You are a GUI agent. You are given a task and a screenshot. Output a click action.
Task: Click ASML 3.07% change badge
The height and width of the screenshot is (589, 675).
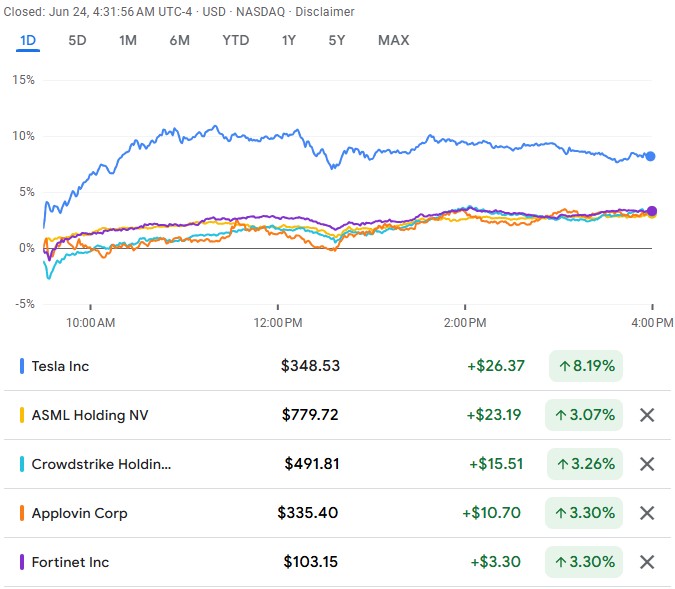click(584, 415)
